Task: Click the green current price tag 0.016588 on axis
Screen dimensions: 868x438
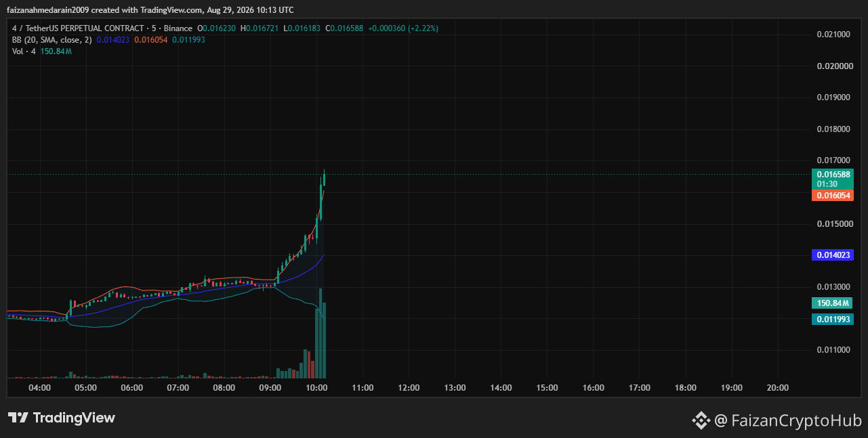Action: (833, 175)
